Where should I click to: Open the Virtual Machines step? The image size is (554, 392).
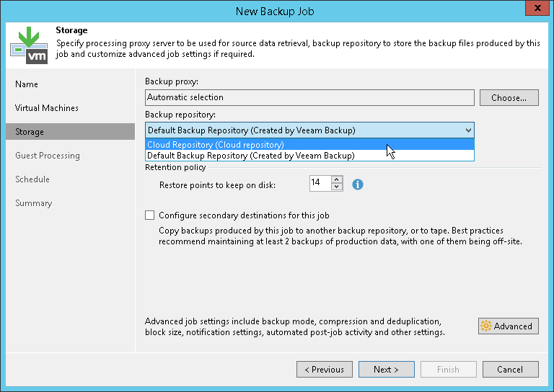tap(47, 108)
